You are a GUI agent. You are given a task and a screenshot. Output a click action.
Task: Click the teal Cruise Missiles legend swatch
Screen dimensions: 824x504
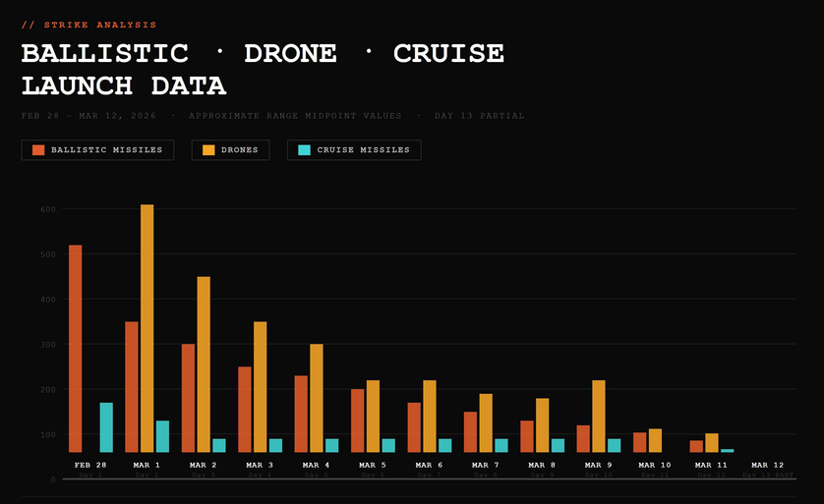304,150
